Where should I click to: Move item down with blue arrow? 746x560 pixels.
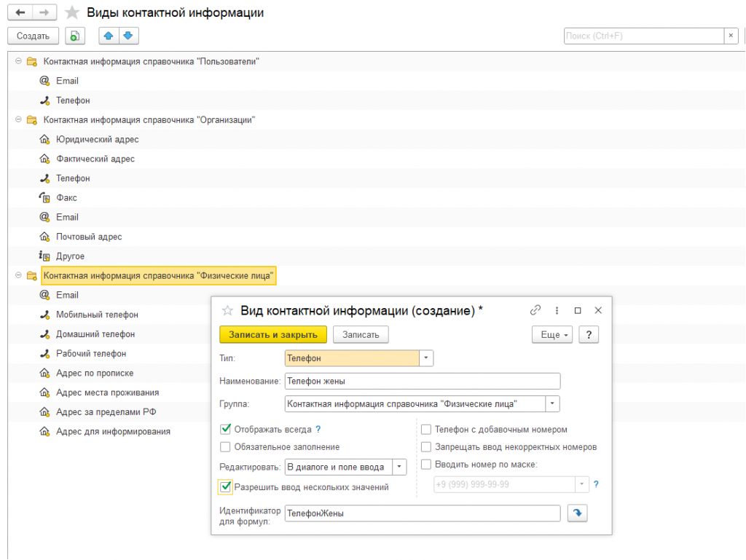point(128,36)
